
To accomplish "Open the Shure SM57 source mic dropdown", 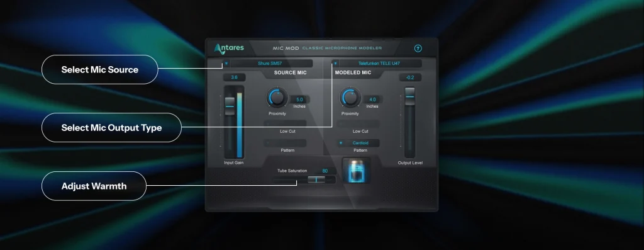I will pos(267,64).
